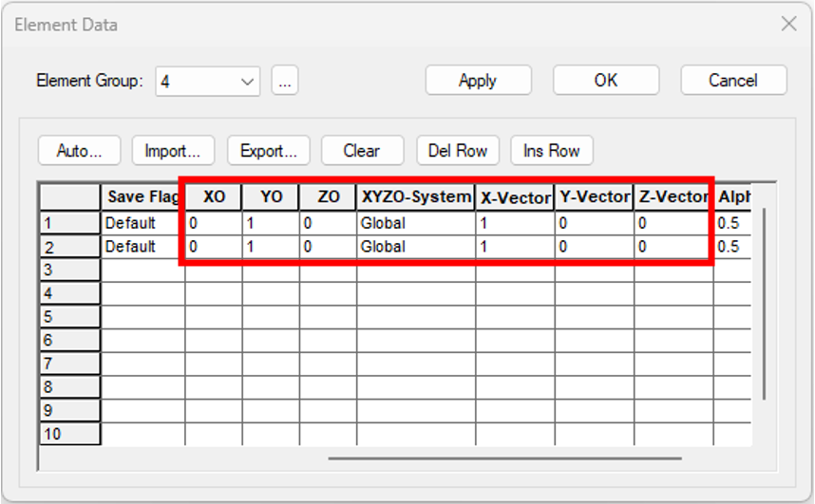
Task: Click the 'Global' cell in row 1
Action: pyautogui.click(x=416, y=223)
